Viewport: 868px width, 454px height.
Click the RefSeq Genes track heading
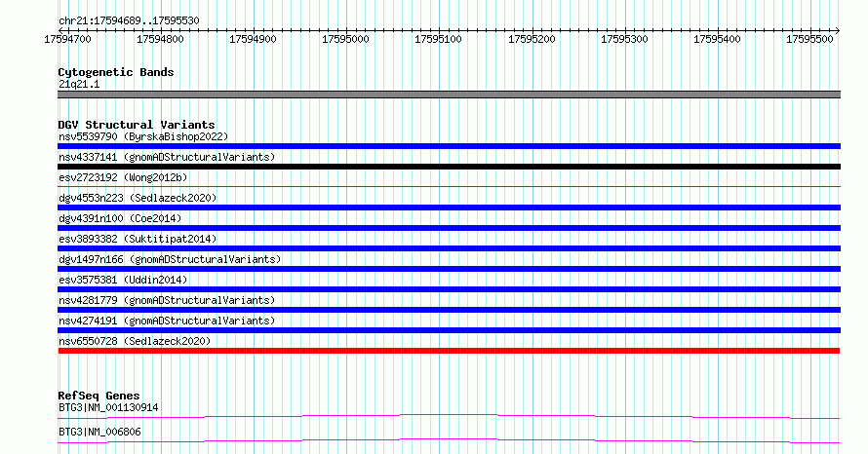[99, 396]
